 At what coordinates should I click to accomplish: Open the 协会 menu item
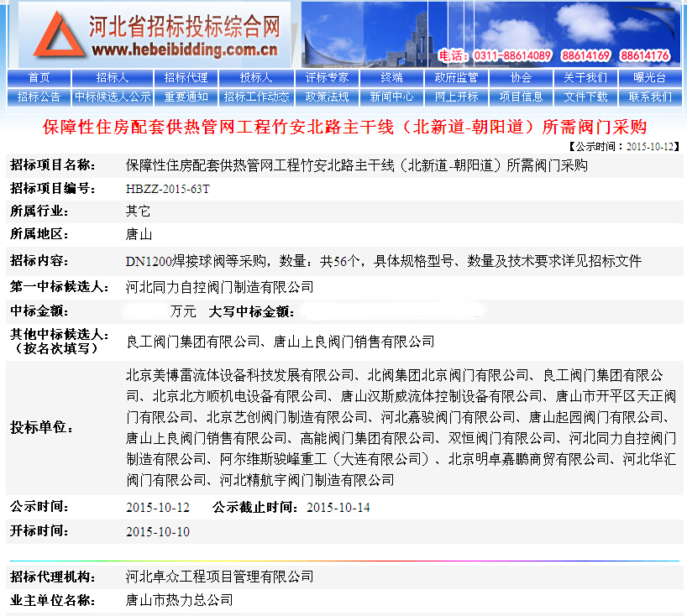pos(521,77)
